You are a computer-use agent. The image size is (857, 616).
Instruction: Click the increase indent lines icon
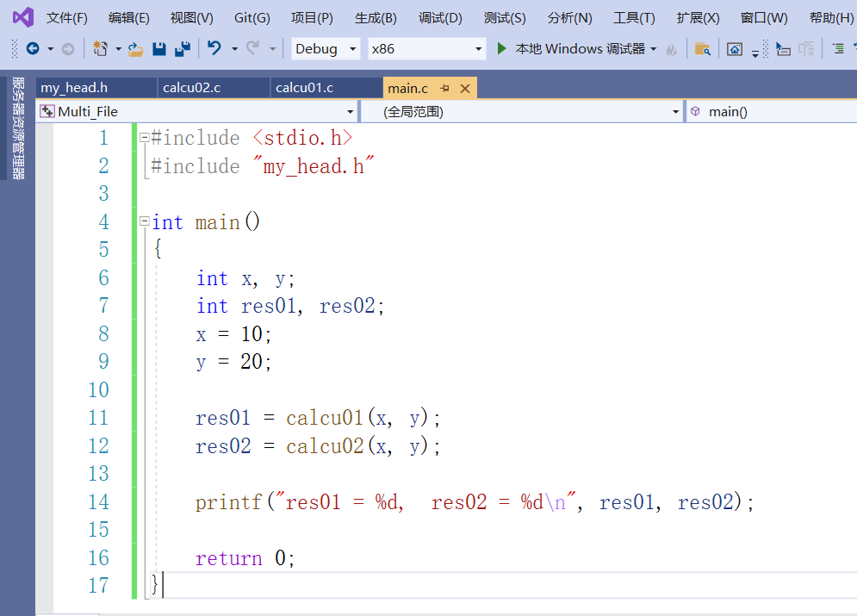[838, 49]
